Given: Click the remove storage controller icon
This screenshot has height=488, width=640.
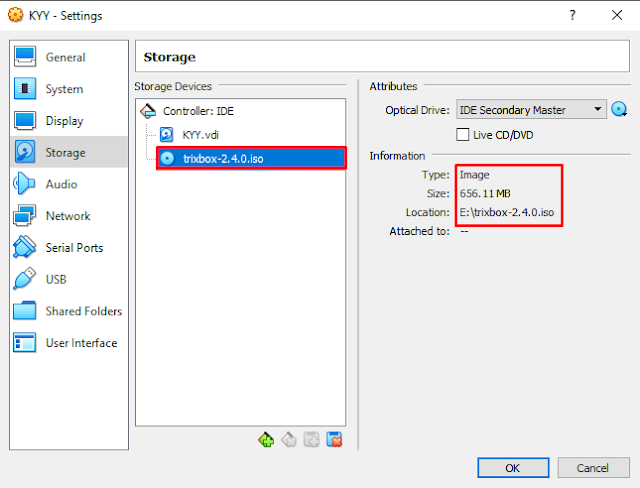Looking at the screenshot, I should 289,440.
